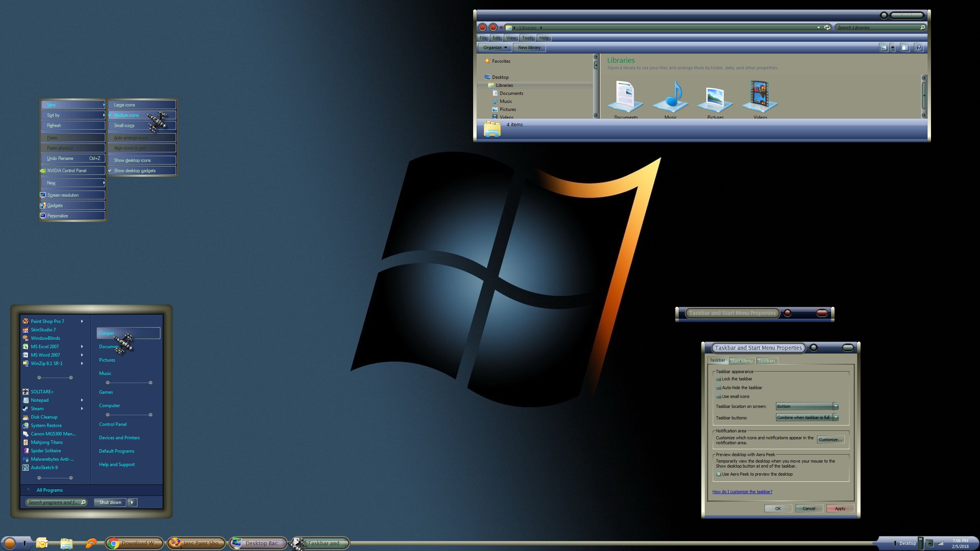Open pinned Explorer folder on taskbar
980x551 pixels.
(x=66, y=543)
